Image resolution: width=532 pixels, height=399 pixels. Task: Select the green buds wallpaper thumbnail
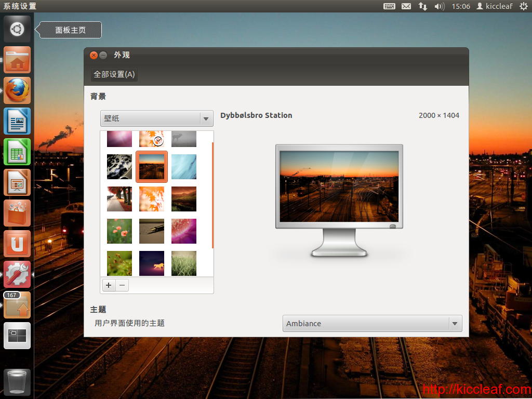point(119,263)
